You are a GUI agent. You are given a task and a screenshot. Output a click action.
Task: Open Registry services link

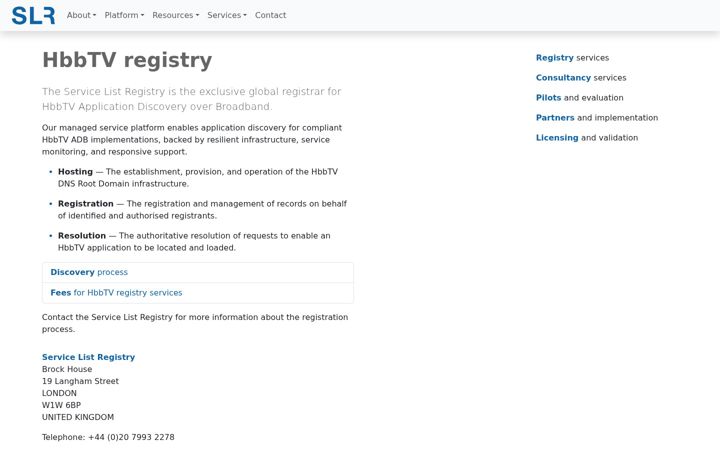coord(572,58)
